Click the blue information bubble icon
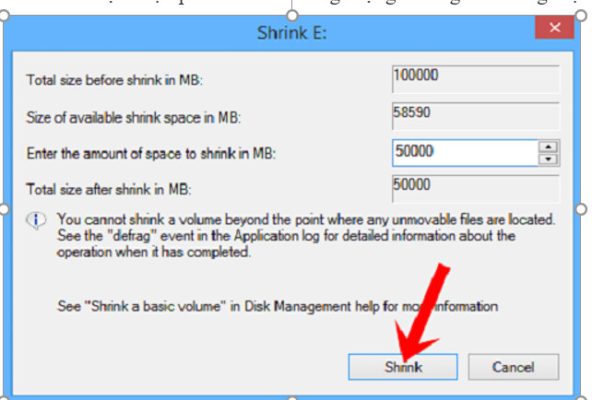This screenshot has height=400, width=592. click(36, 220)
